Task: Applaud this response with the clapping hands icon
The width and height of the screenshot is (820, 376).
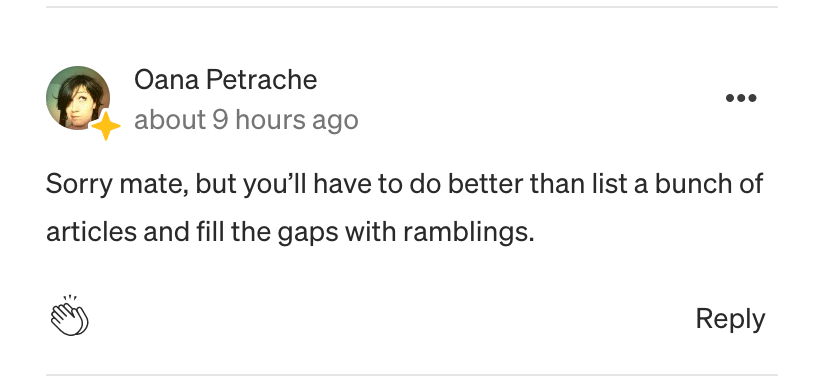Action: 70,316
